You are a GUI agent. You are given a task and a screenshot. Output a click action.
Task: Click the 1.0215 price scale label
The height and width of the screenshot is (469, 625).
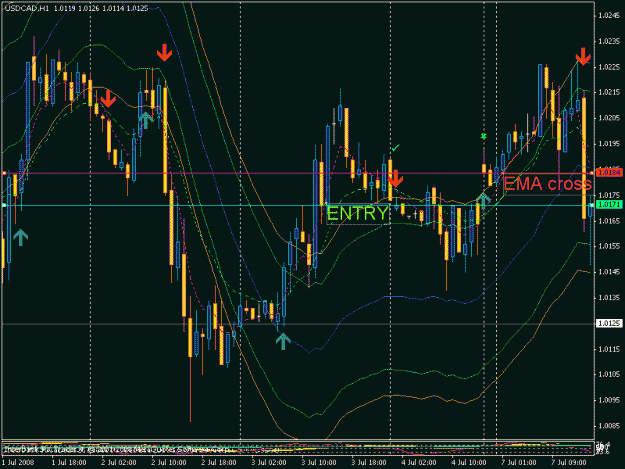(609, 92)
